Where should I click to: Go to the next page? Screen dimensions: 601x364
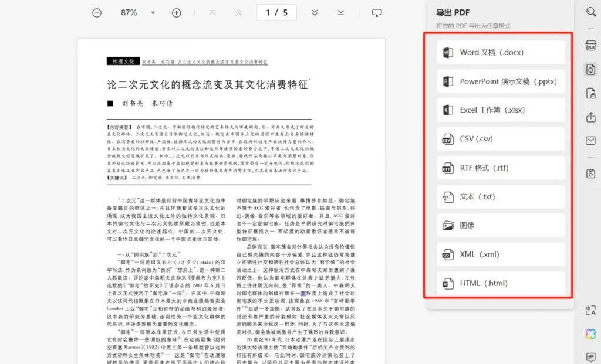pos(315,13)
